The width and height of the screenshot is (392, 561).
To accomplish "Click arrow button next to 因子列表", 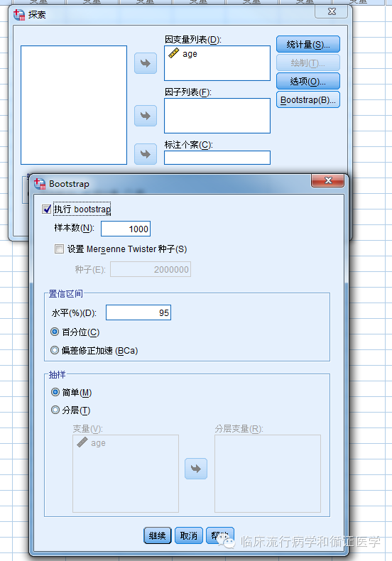I will (x=146, y=116).
